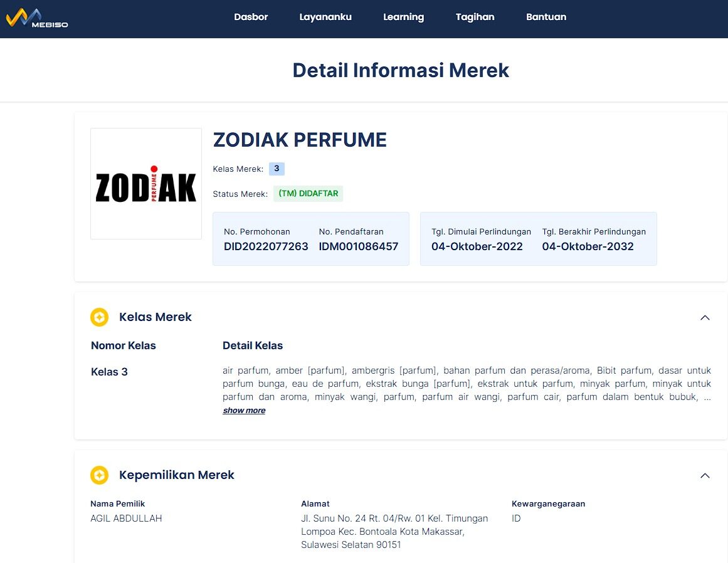Click the Detail Informasi Merek title

(401, 71)
